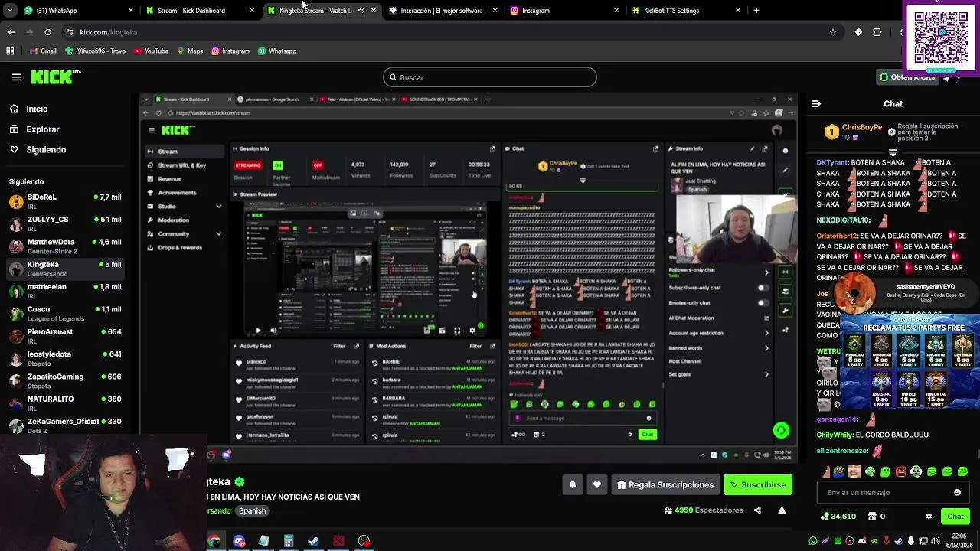Click the report warning triangle icon
Image resolution: width=980 pixels, height=551 pixels.
pyautogui.click(x=782, y=510)
